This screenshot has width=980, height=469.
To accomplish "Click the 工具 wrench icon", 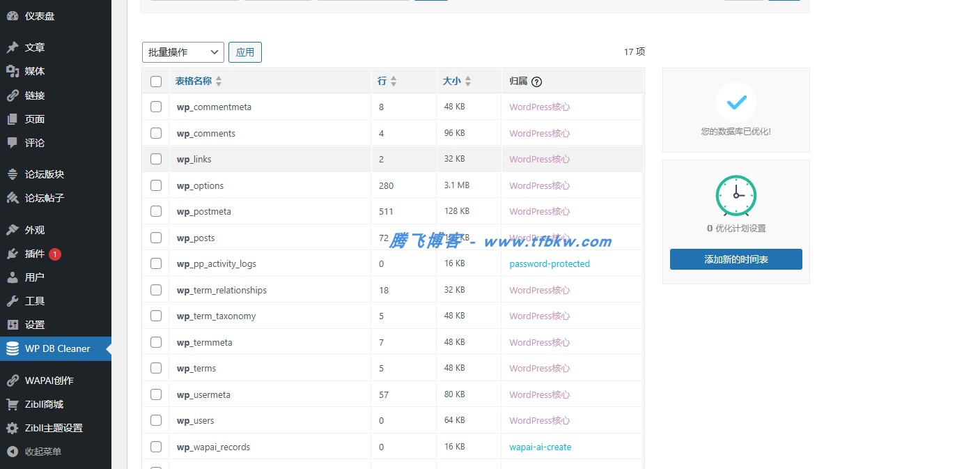I will [13, 301].
